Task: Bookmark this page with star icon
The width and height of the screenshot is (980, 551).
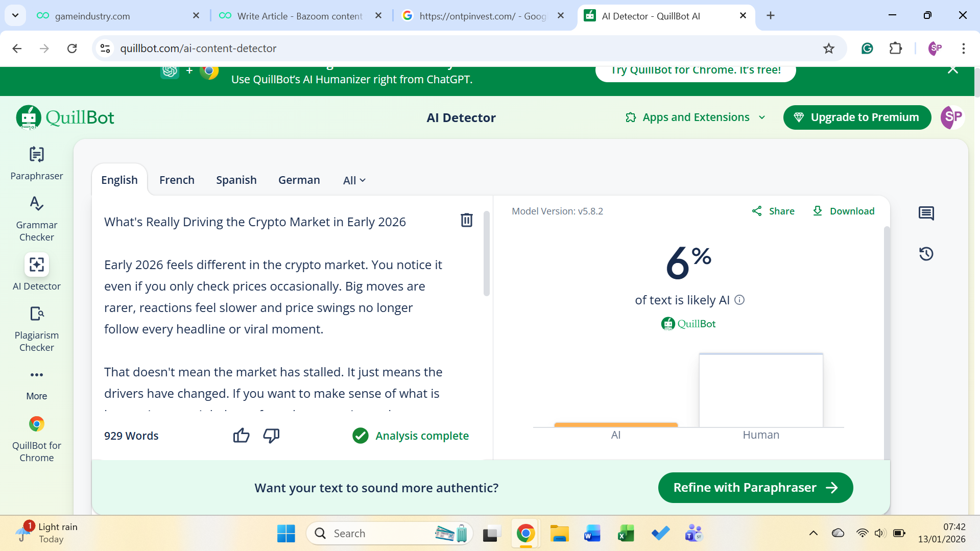Action: coord(828,49)
